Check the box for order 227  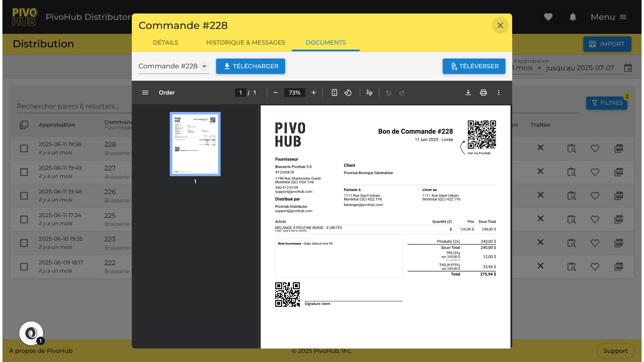pos(24,172)
